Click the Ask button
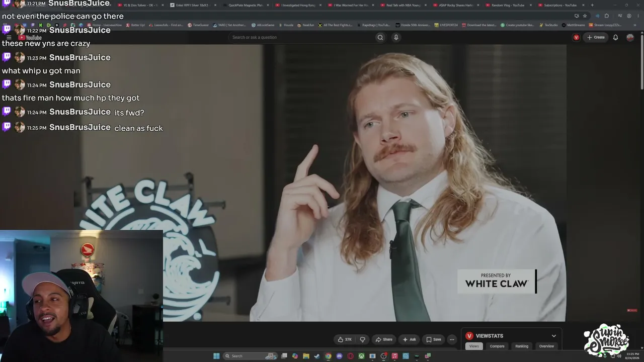The image size is (644, 362). (x=410, y=339)
